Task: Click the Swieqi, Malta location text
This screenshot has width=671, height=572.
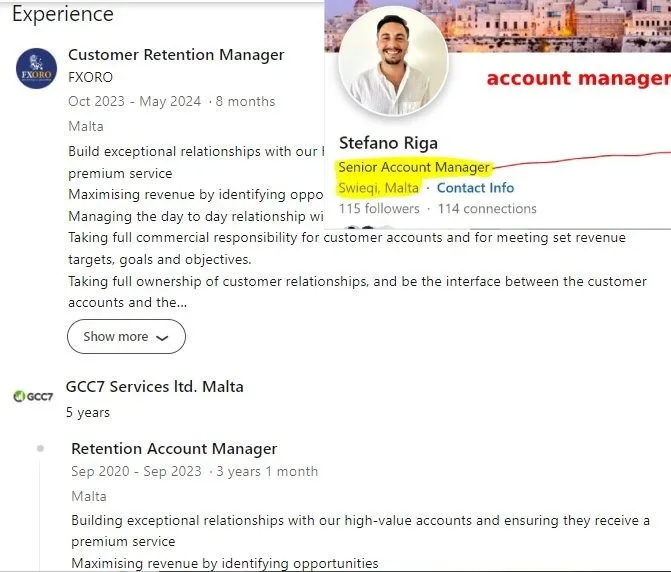Action: (378, 188)
